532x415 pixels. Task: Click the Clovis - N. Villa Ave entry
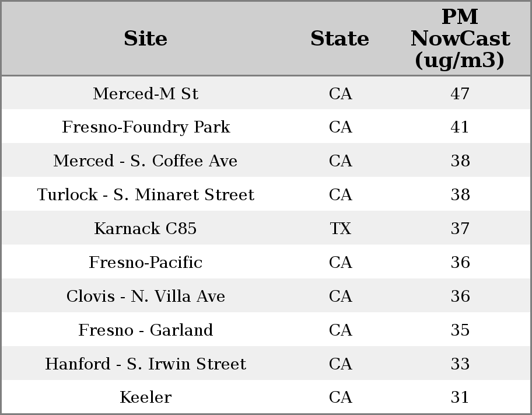point(145,297)
